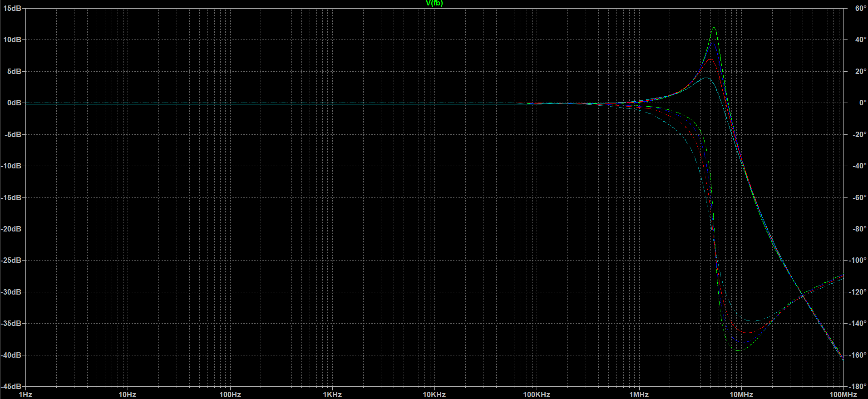This screenshot has height=399, width=868.
Task: Click the 0dB magnitude axis label
Action: [x=14, y=103]
